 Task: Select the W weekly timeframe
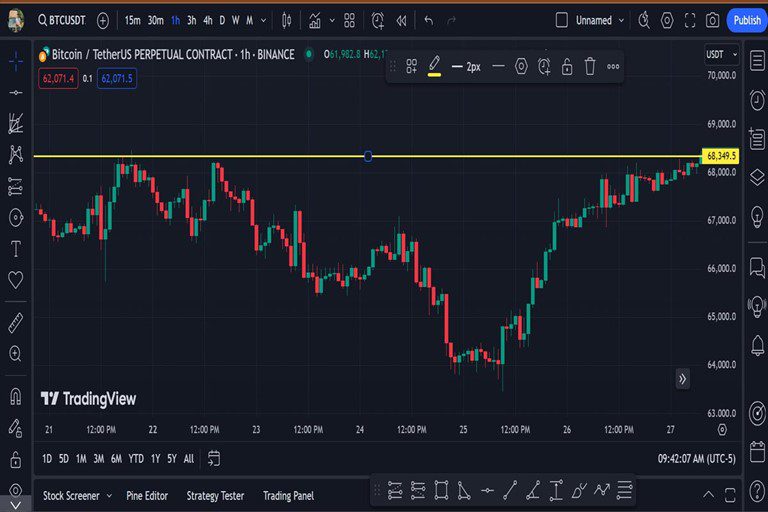236,20
